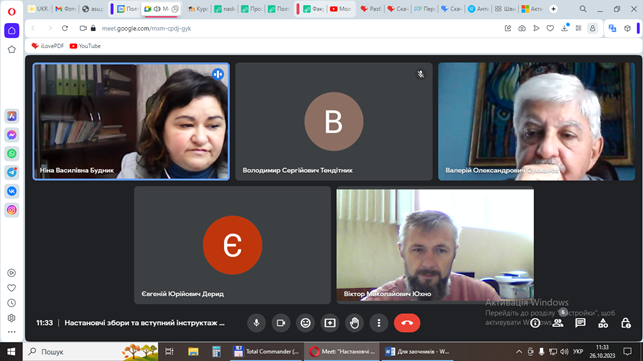643x361 pixels.
Task: Open Messenger in Opera sidebar
Action: coord(12,135)
